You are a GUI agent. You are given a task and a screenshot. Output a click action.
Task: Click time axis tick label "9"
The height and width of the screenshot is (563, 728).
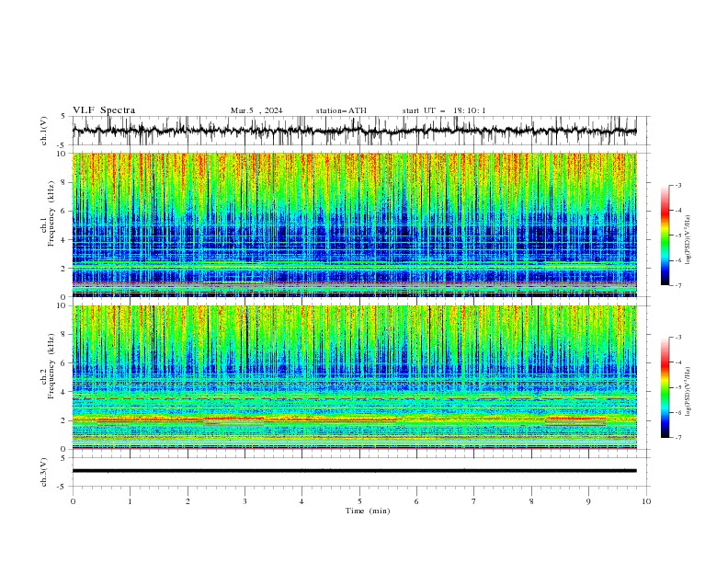coord(588,501)
